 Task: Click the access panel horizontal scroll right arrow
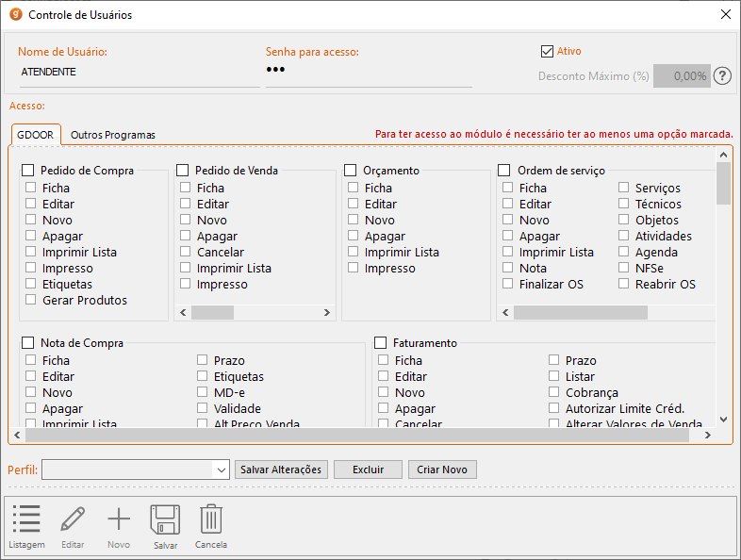pyautogui.click(x=707, y=436)
